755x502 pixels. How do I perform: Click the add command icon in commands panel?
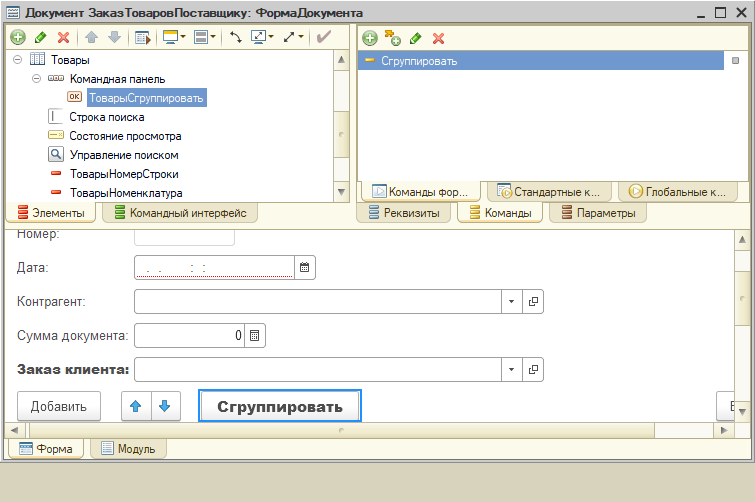pos(370,37)
